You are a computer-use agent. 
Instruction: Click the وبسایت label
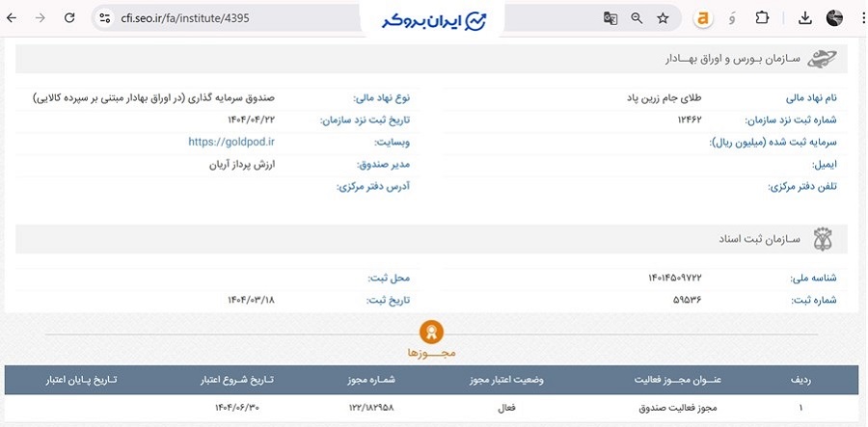coord(393,142)
